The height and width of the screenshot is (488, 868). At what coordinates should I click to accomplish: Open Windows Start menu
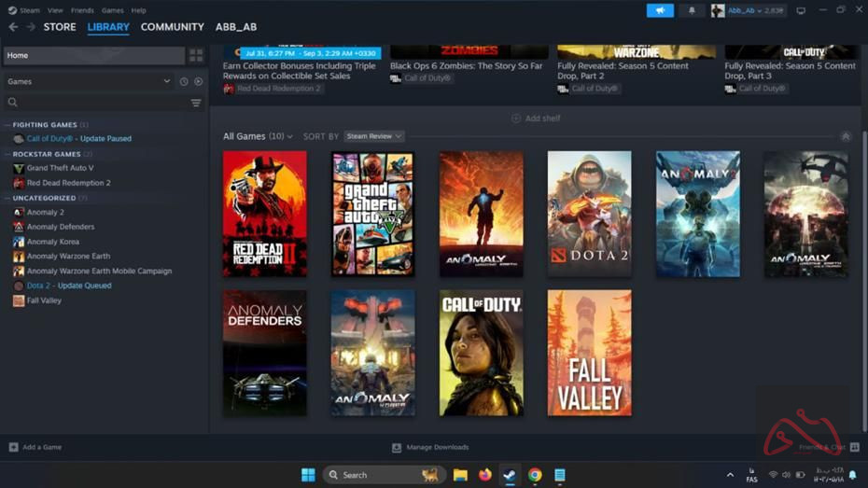tap(308, 475)
